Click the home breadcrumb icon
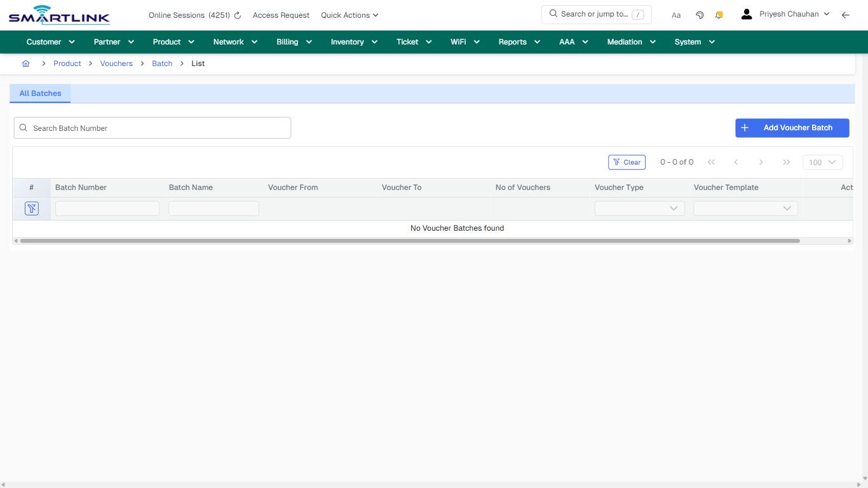 point(25,64)
